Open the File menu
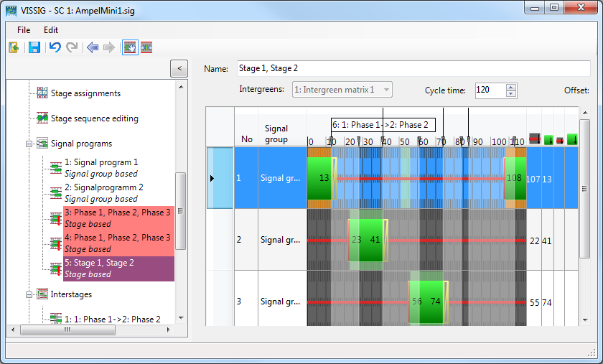The height and width of the screenshot is (364, 603). [24, 30]
